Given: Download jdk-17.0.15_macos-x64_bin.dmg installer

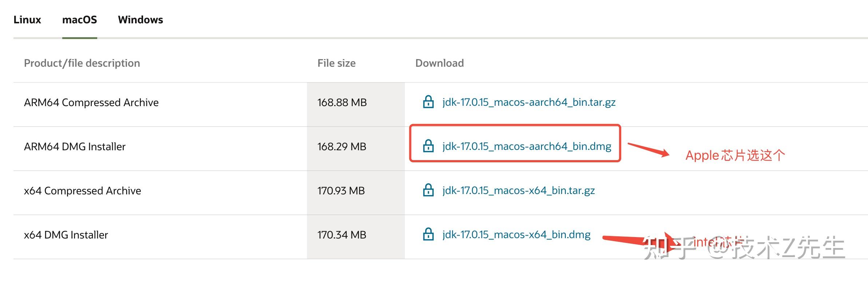Looking at the screenshot, I should (x=516, y=234).
